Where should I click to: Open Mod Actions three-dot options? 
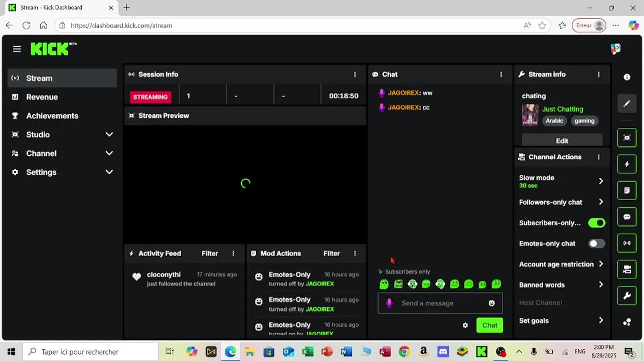point(355,253)
